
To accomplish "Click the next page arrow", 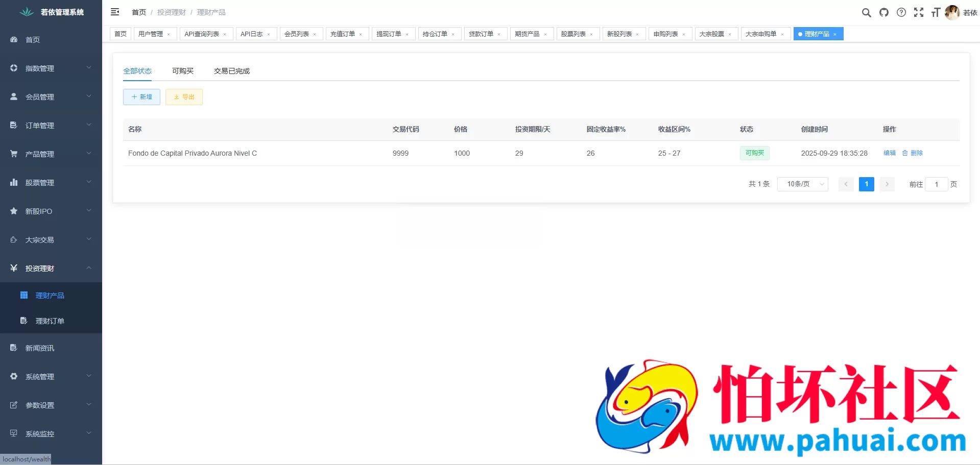I will [x=887, y=184].
